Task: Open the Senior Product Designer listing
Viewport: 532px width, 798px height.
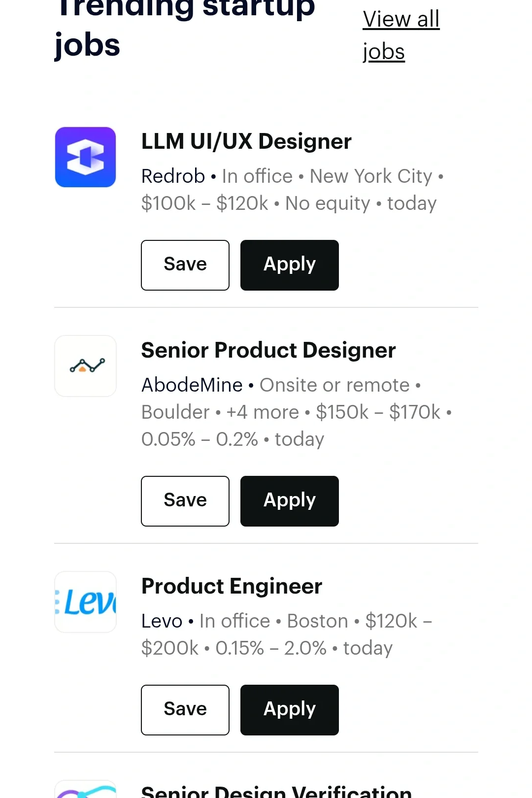Action: pyautogui.click(x=268, y=350)
